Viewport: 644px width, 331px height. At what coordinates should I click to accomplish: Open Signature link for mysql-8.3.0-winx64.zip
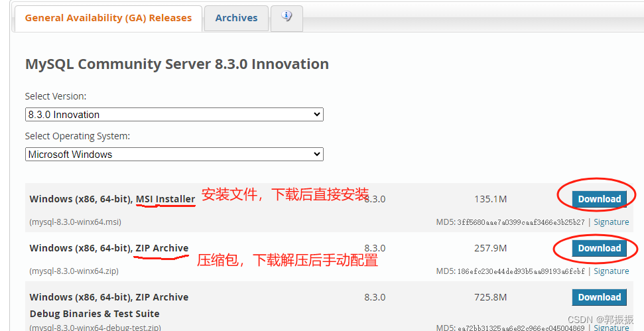tap(611, 271)
